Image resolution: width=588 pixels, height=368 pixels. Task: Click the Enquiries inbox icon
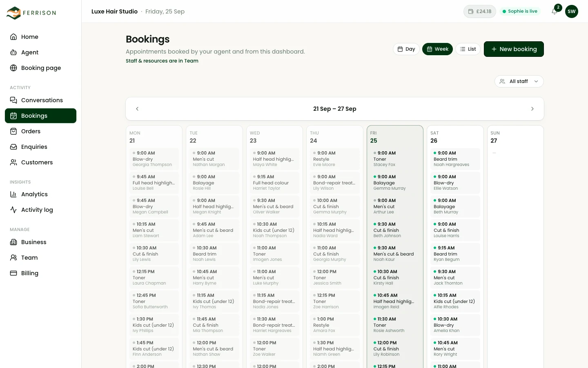[x=13, y=147]
